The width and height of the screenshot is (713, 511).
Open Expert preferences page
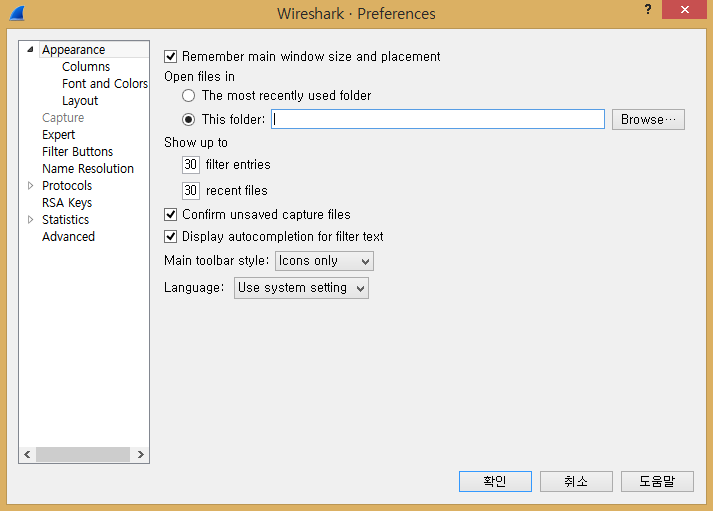pyautogui.click(x=59, y=135)
